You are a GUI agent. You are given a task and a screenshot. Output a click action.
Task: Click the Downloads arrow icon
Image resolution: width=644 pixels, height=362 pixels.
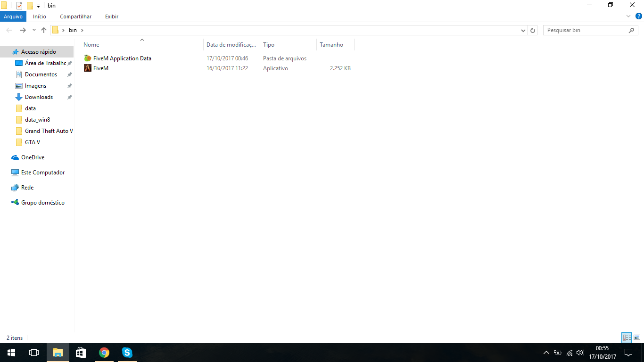pos(19,97)
